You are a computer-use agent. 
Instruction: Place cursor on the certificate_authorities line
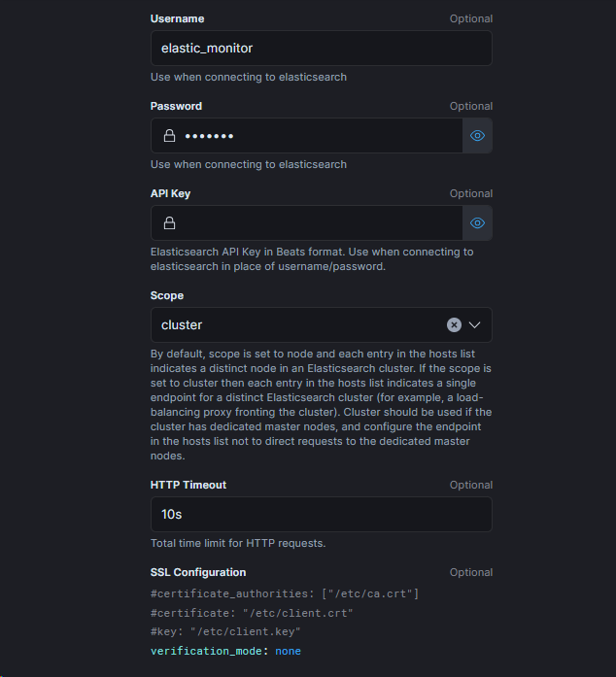click(x=285, y=593)
